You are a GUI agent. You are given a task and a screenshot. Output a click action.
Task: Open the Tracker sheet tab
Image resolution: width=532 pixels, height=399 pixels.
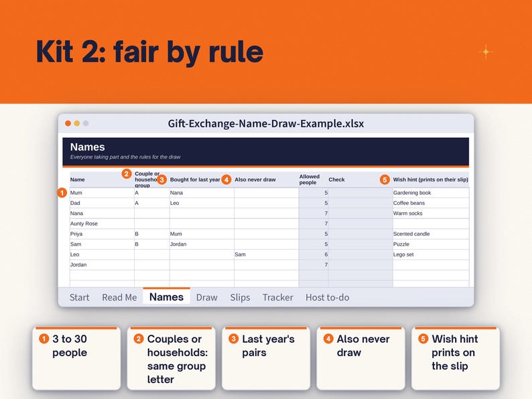[x=277, y=297]
